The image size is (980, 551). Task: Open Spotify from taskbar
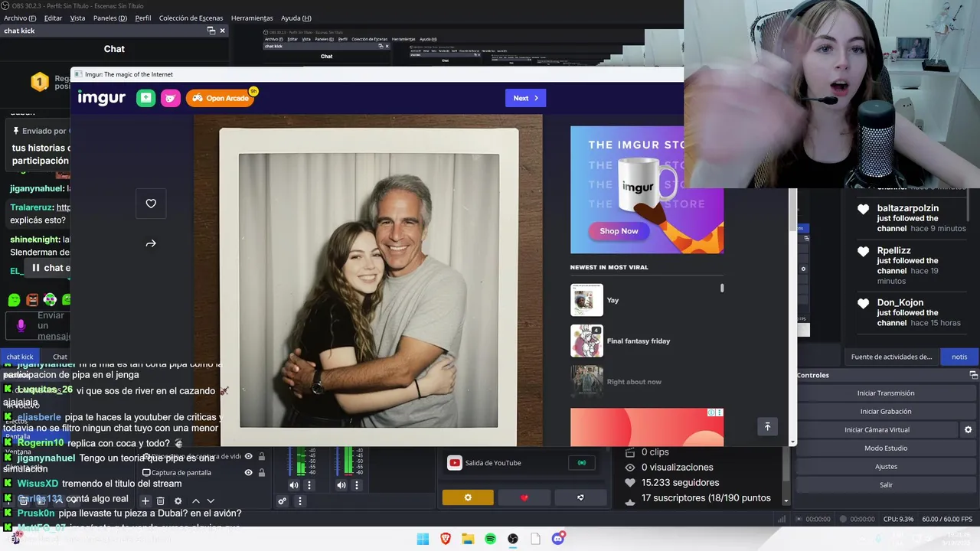491,539
